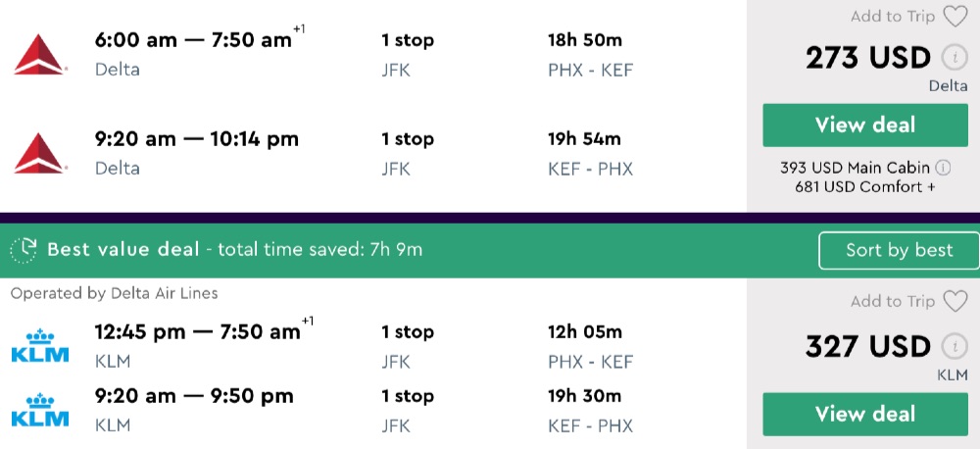Click the Delta logo beside the 6:00 am flight

(40, 54)
